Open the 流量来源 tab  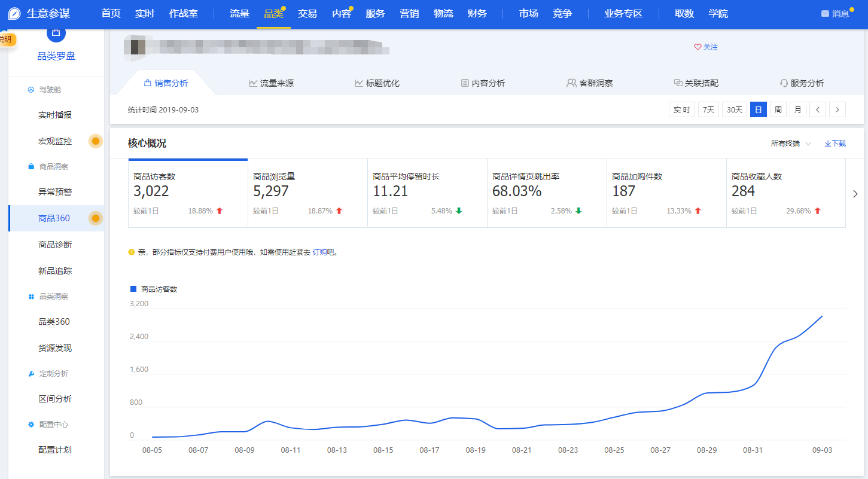271,83
